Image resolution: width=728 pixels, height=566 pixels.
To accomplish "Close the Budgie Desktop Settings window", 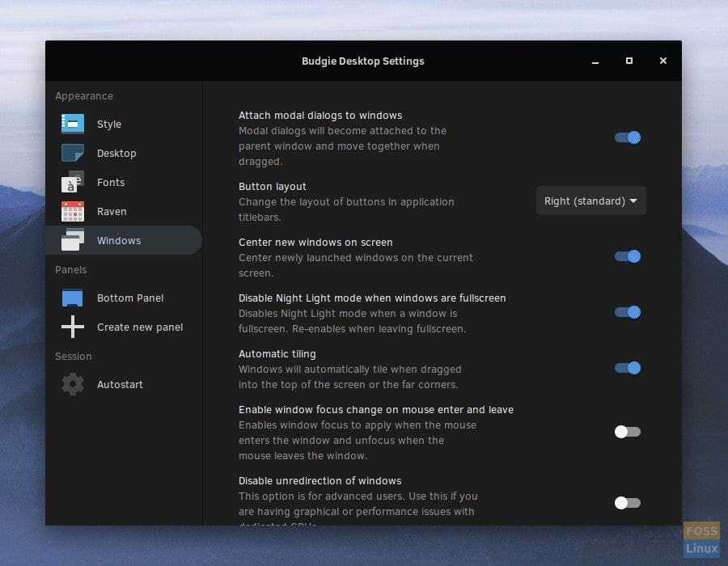I will click(x=663, y=61).
